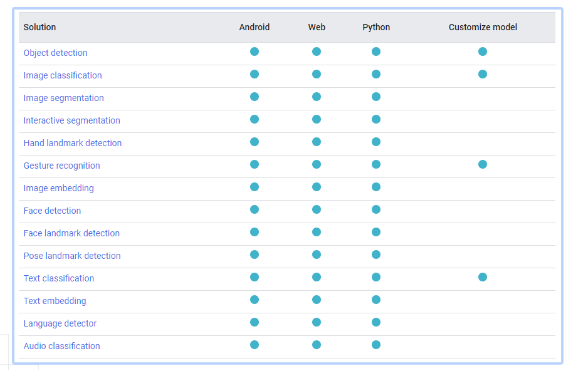Click the Python column header
Viewport: 572px width, 370px height.
coord(376,27)
